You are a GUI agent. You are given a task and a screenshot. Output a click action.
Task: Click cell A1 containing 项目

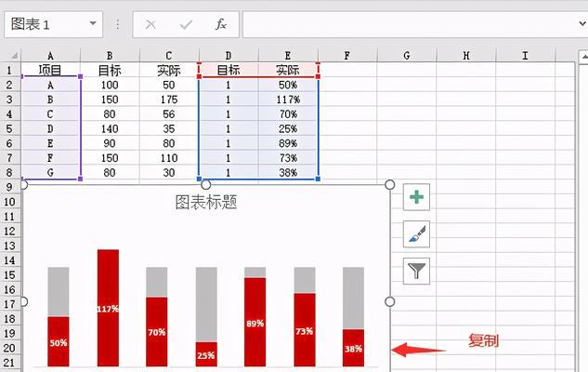(50, 70)
